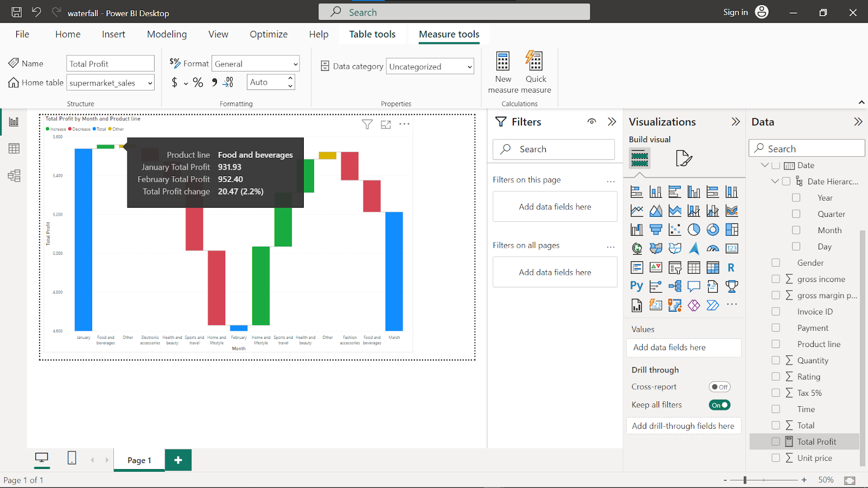Click the Fit to page icon

click(850, 480)
